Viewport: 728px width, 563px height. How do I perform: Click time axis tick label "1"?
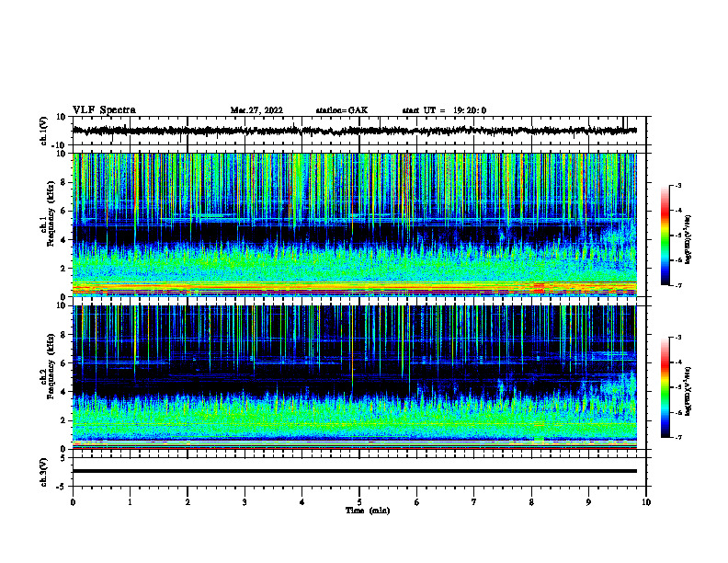(x=130, y=502)
